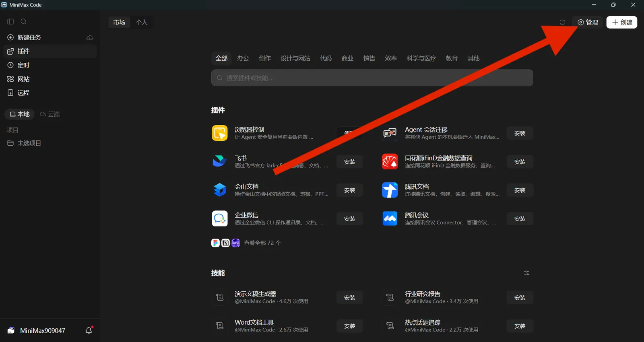Install the Agent 会话迁移 plugin
The height and width of the screenshot is (342, 644).
520,133
